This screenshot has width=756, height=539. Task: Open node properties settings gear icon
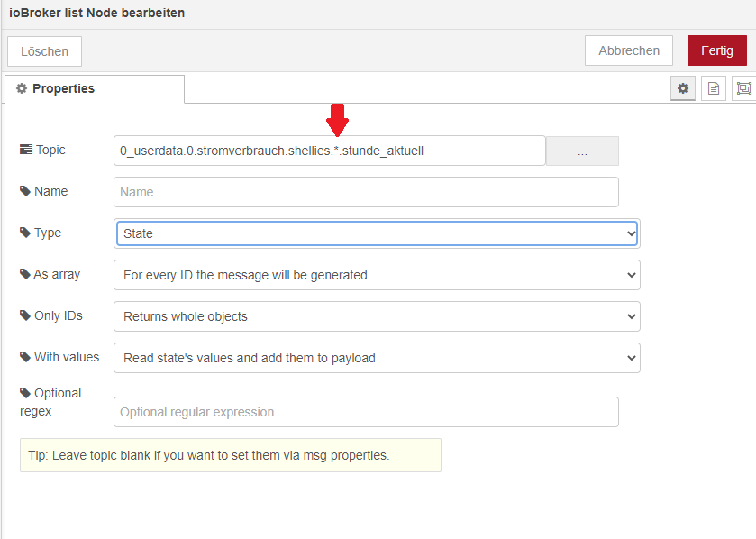coord(683,88)
